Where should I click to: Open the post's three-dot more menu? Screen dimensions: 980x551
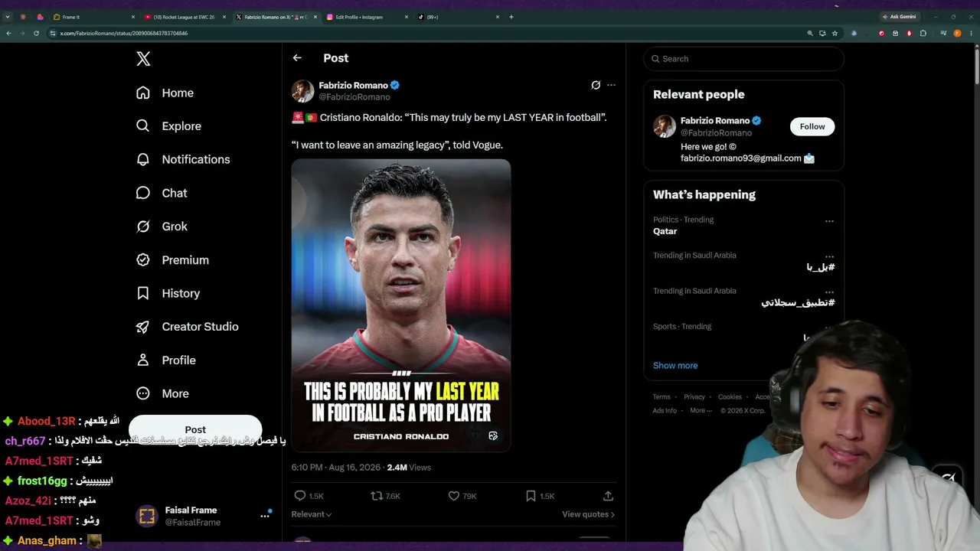(x=611, y=85)
